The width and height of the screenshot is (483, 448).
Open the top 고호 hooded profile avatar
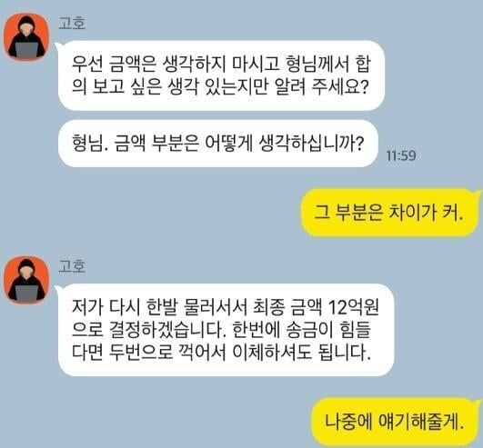pyautogui.click(x=26, y=37)
